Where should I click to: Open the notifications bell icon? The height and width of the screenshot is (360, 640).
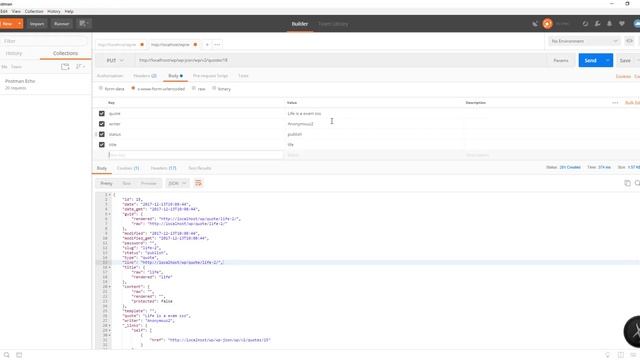609,24
